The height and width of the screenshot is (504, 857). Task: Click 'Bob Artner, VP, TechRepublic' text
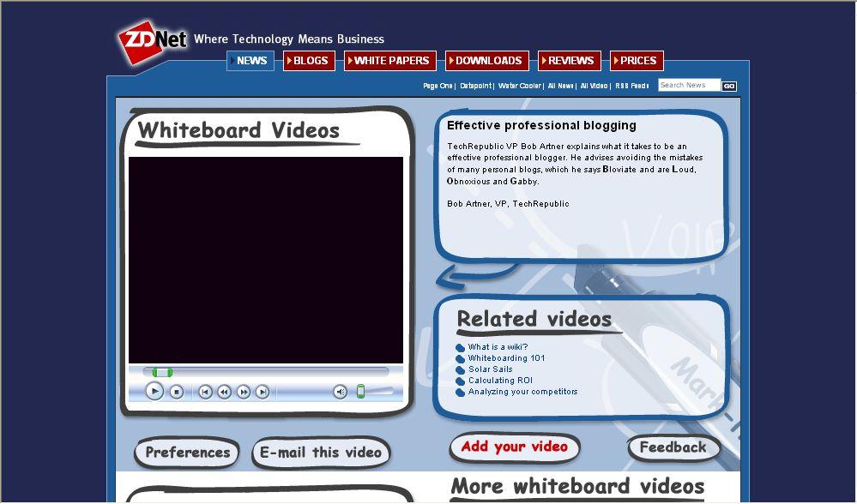pos(508,204)
